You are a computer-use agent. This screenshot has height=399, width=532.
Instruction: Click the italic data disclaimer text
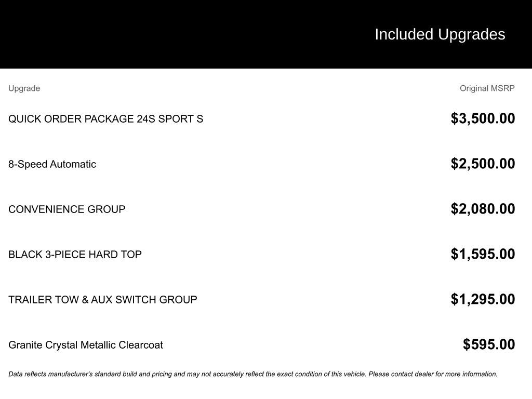pyautogui.click(x=253, y=374)
